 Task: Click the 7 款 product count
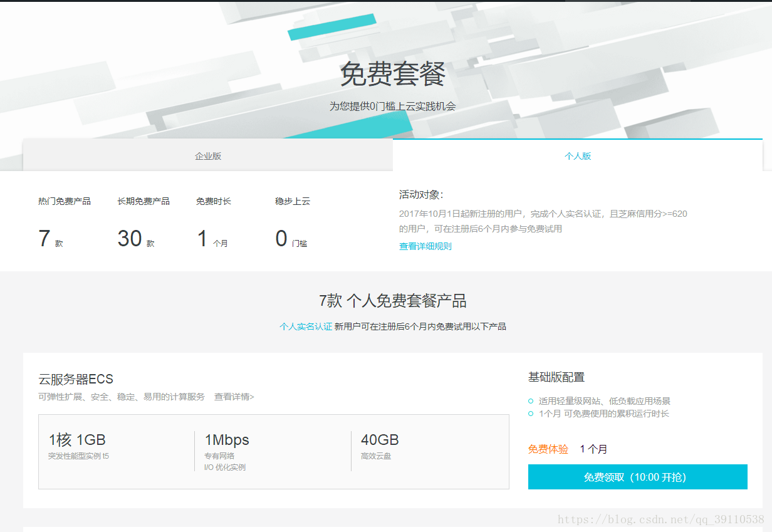coord(51,239)
